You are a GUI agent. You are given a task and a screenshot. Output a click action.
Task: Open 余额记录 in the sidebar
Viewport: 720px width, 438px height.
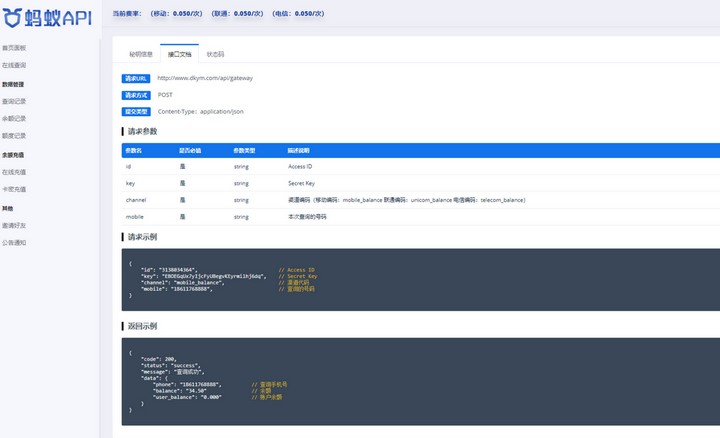[14, 118]
